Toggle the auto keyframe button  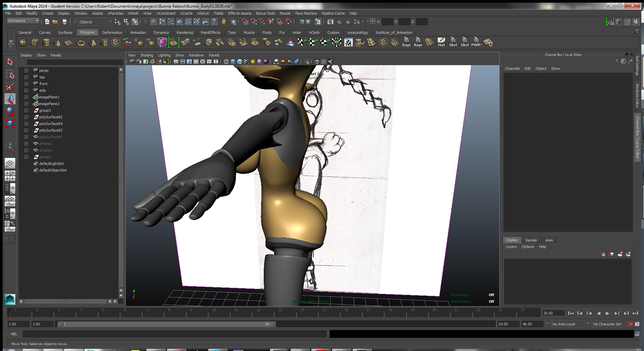click(x=630, y=324)
